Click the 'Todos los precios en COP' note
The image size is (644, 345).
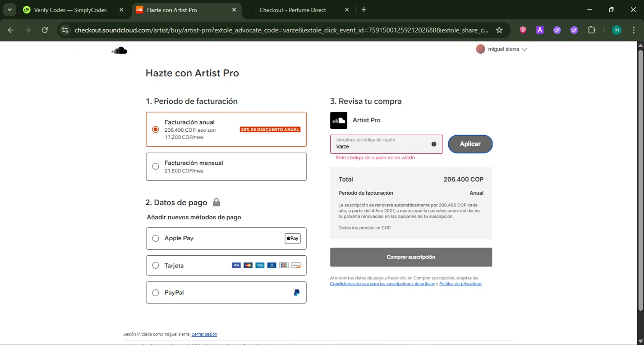(x=365, y=228)
